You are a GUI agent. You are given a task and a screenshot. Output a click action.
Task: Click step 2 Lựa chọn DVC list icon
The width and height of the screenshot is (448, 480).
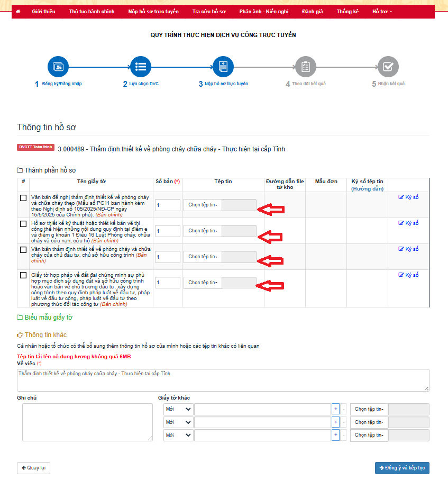pos(141,67)
